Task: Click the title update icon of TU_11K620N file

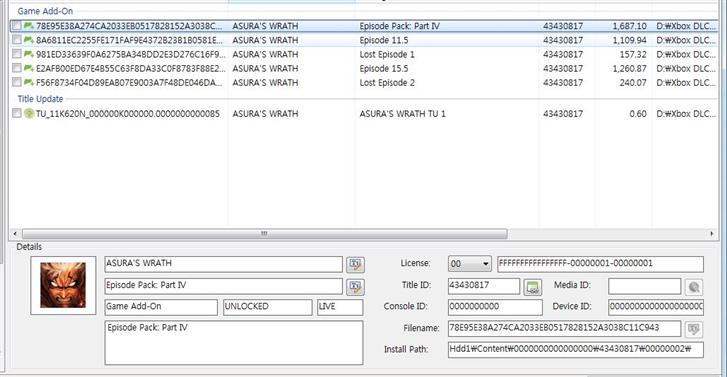Action: [29, 113]
